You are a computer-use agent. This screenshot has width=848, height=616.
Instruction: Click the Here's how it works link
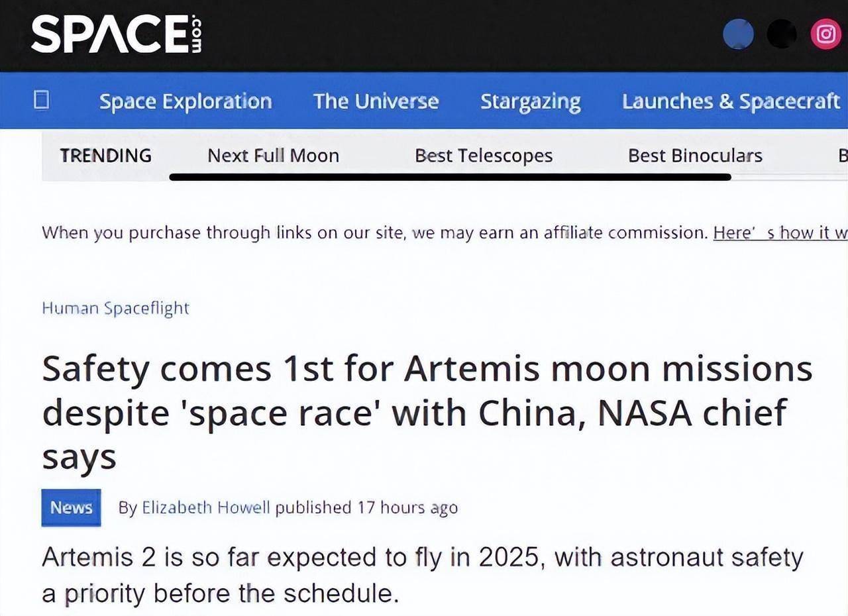(x=779, y=232)
